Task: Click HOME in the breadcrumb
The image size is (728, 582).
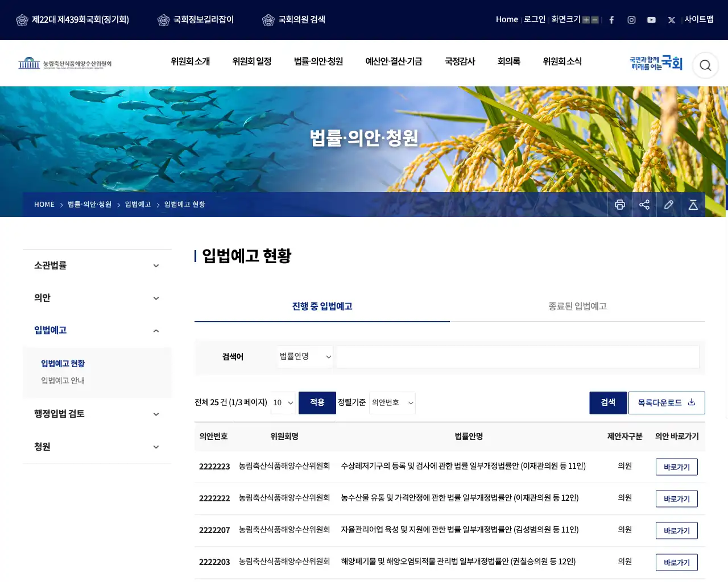Action: pos(44,205)
